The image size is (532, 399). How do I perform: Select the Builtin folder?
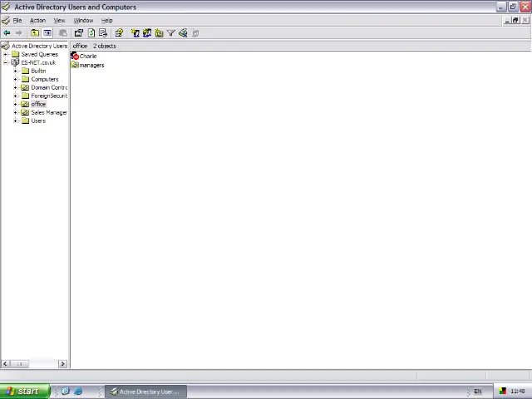coord(38,71)
